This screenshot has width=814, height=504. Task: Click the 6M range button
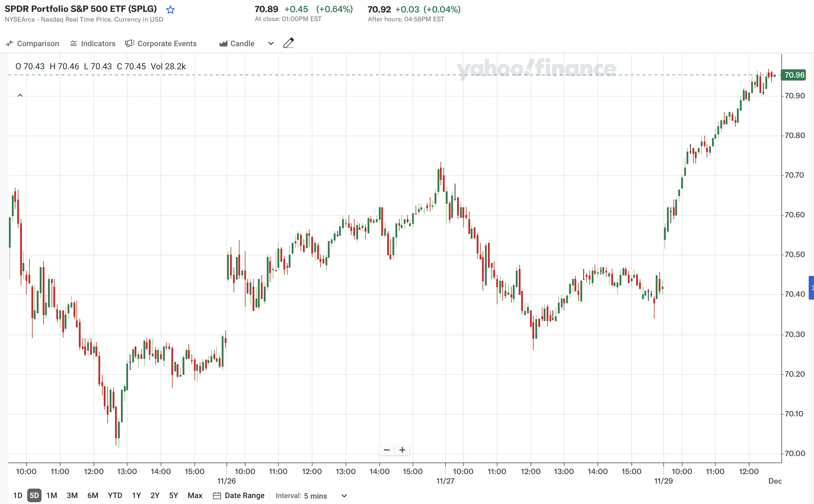click(x=93, y=496)
